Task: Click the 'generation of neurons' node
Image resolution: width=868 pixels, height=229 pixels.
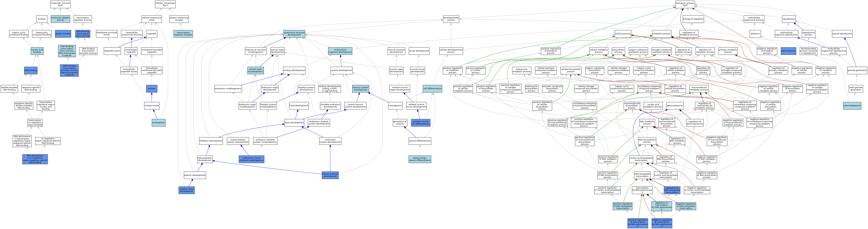Action: [x=400, y=123]
